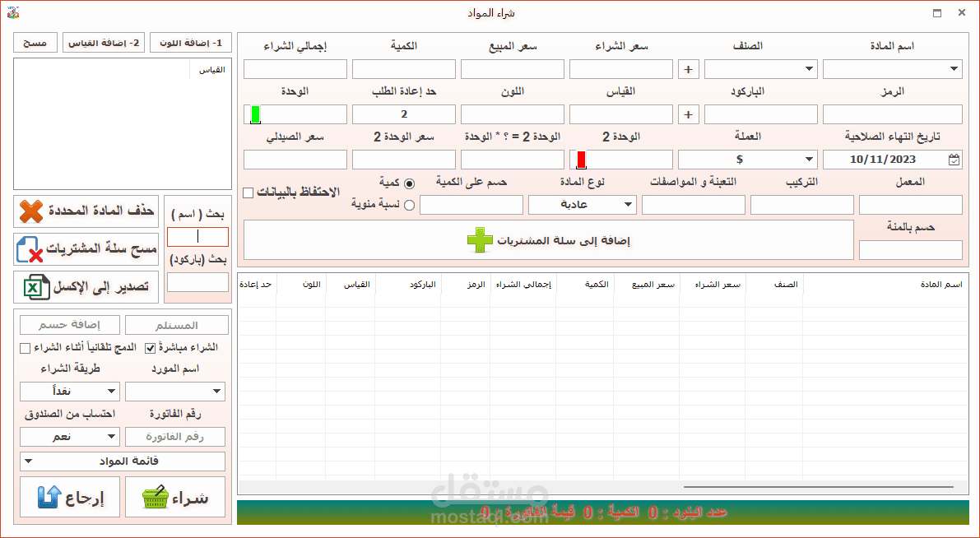The width and height of the screenshot is (980, 538).
Task: Click the بحث (اسم) search field
Action: coord(197,237)
